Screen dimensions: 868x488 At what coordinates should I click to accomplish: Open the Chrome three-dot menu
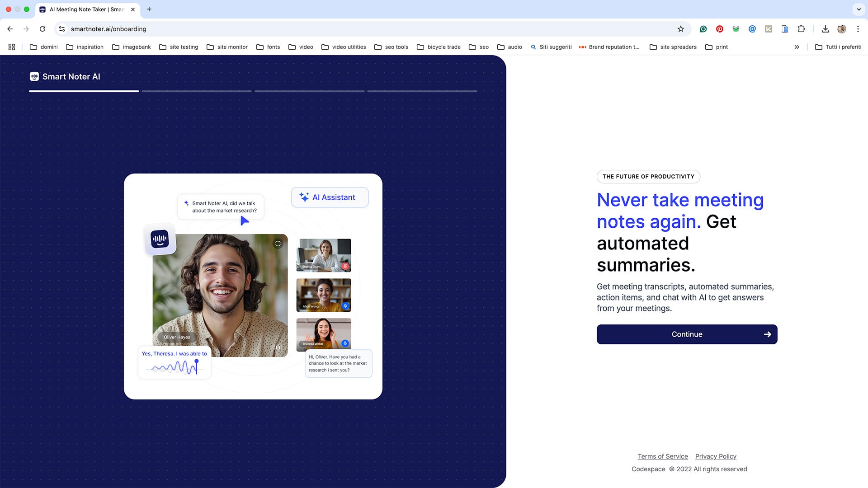[x=858, y=28]
